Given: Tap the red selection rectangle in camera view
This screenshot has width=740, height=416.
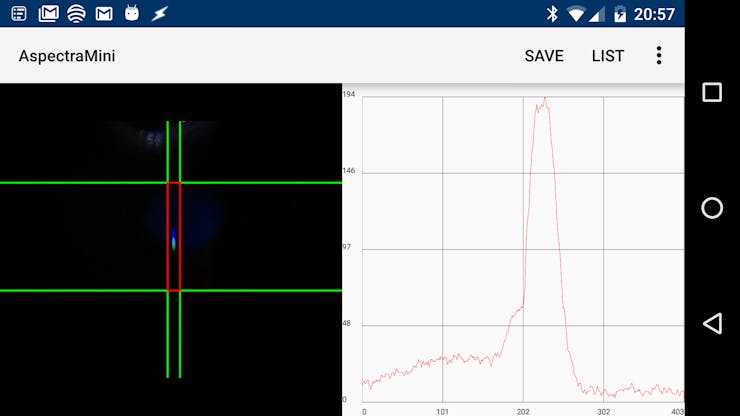Looking at the screenshot, I should point(174,237).
